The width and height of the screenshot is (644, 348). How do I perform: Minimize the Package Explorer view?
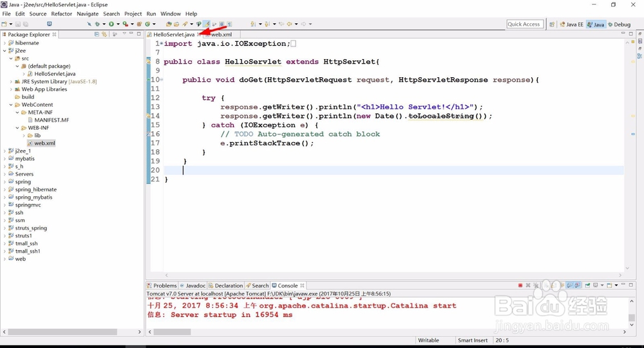click(131, 33)
